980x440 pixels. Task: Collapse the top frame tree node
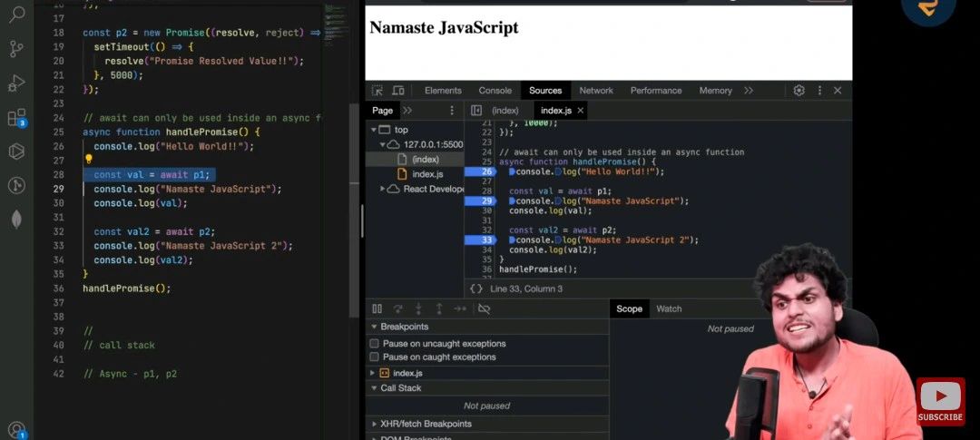pos(374,130)
